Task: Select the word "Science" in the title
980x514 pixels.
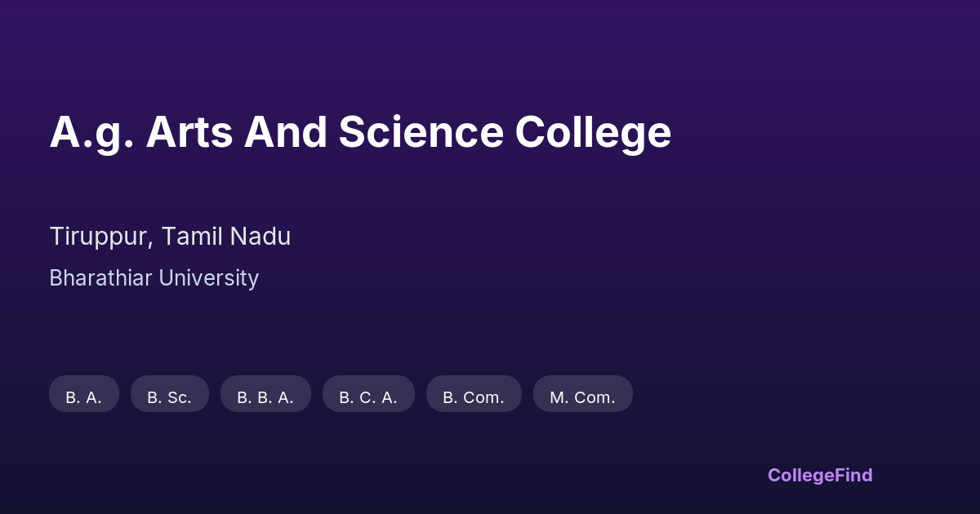Action: [421, 132]
